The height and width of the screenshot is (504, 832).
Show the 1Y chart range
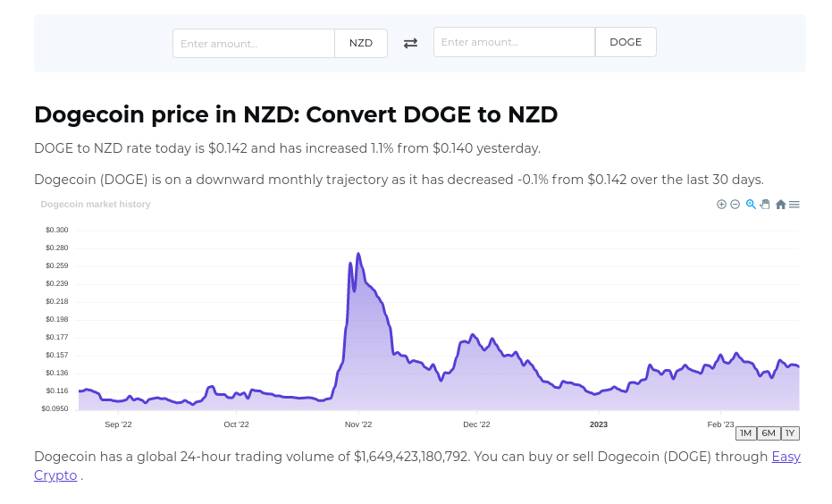789,433
